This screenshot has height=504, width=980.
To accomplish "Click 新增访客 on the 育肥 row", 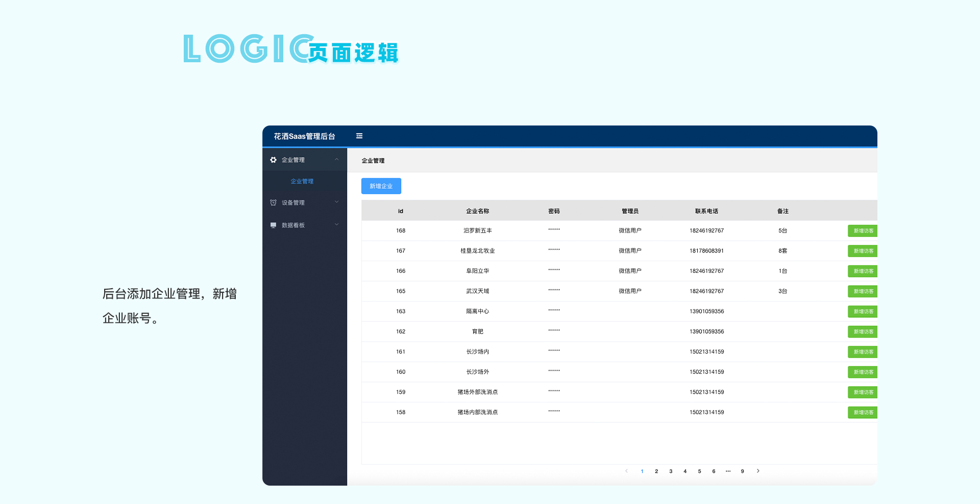I will tap(862, 332).
